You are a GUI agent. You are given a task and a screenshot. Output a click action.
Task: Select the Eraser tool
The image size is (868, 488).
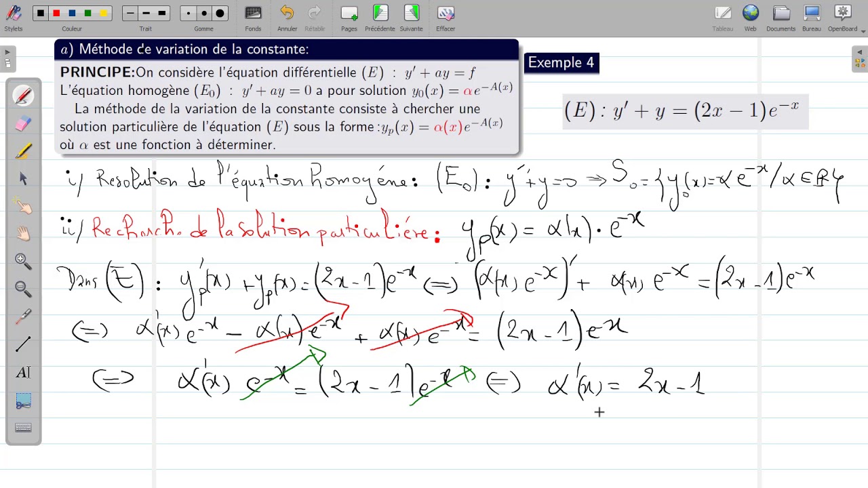[x=23, y=123]
